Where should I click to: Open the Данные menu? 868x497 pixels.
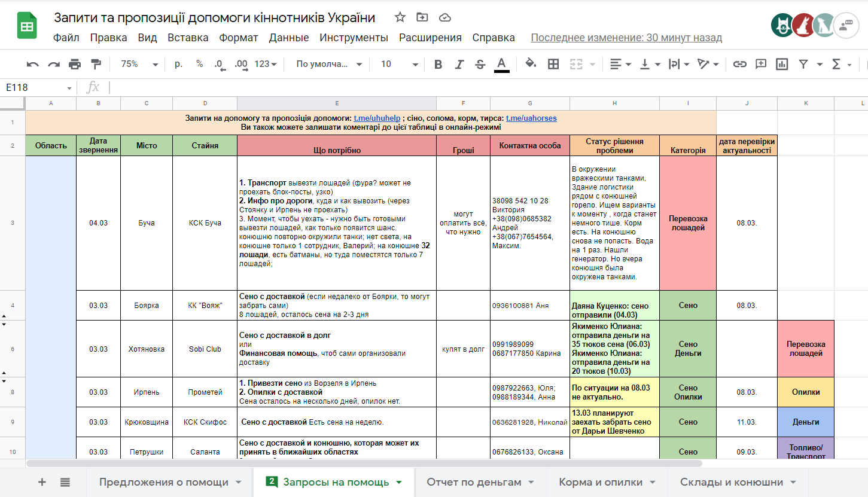[x=289, y=38]
